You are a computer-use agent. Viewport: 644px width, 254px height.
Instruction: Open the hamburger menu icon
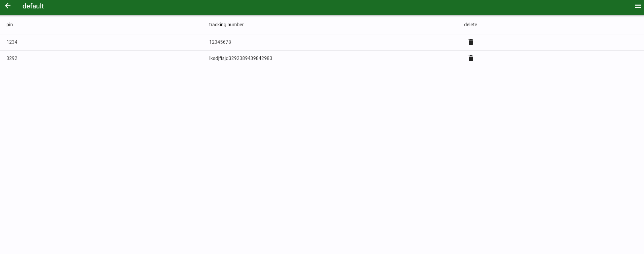638,6
